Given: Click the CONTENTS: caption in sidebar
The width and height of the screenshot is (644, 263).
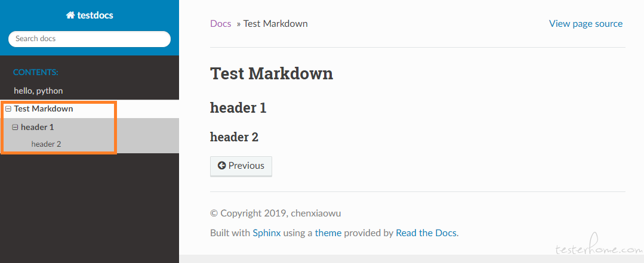Looking at the screenshot, I should tap(36, 73).
